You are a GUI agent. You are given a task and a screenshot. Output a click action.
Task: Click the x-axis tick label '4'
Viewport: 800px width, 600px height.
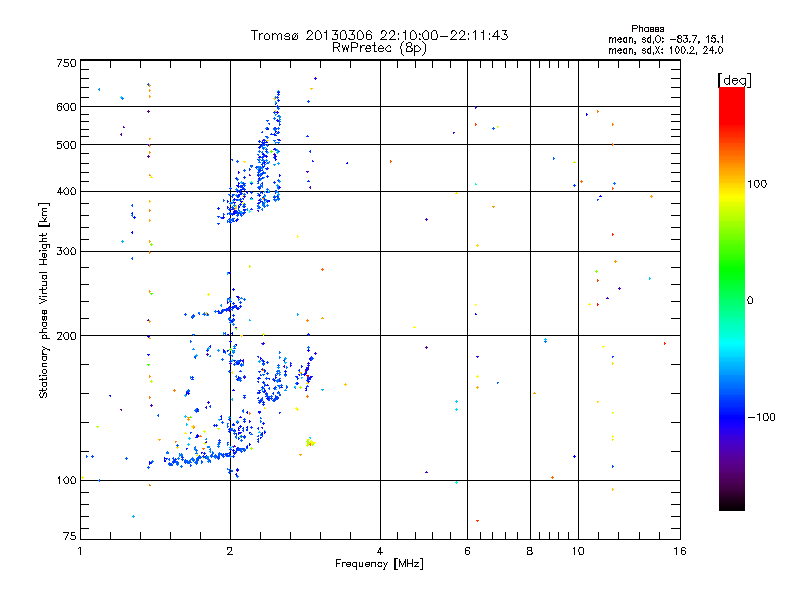(380, 551)
